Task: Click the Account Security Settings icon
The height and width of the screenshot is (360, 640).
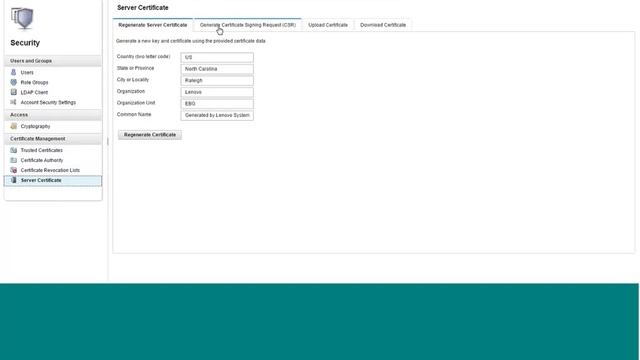Action: (13, 102)
